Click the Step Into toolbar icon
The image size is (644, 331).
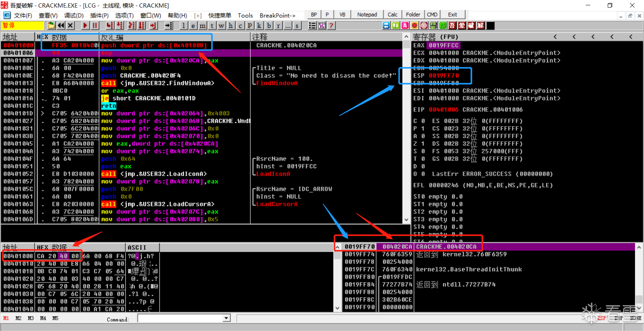pyautogui.click(x=110, y=25)
